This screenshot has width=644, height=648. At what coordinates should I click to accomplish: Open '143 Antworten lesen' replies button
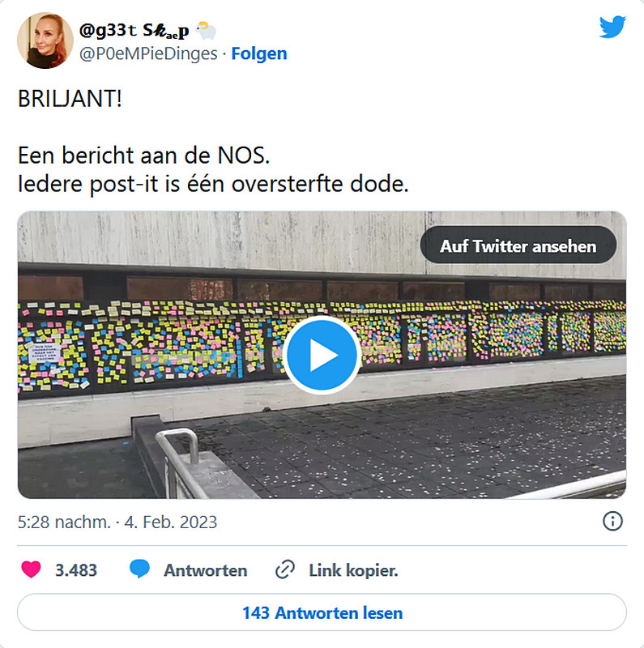click(322, 612)
